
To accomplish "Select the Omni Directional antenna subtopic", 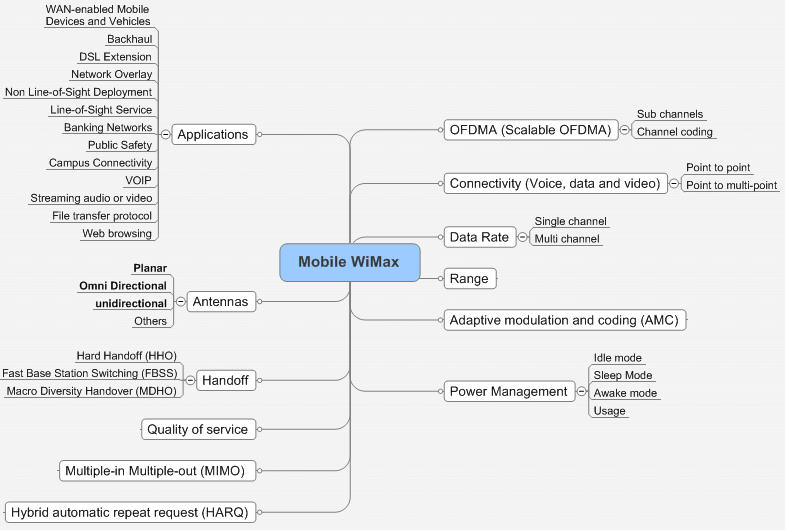I will (123, 286).
